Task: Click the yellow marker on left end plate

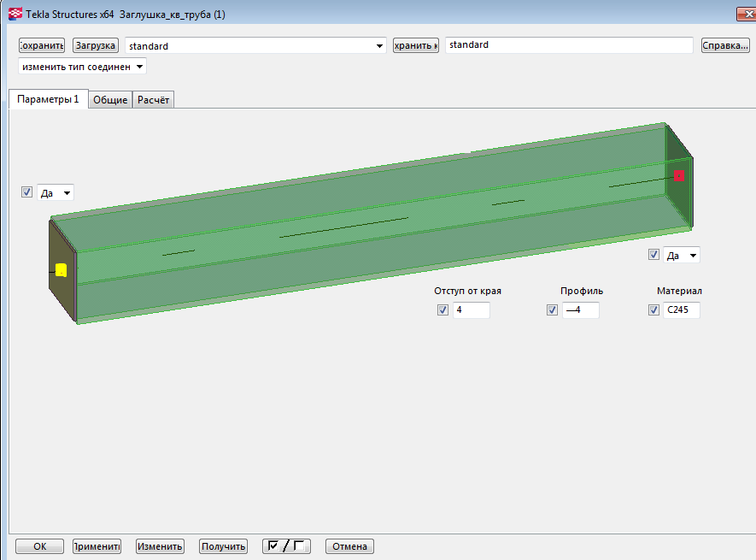Action: pos(61,270)
